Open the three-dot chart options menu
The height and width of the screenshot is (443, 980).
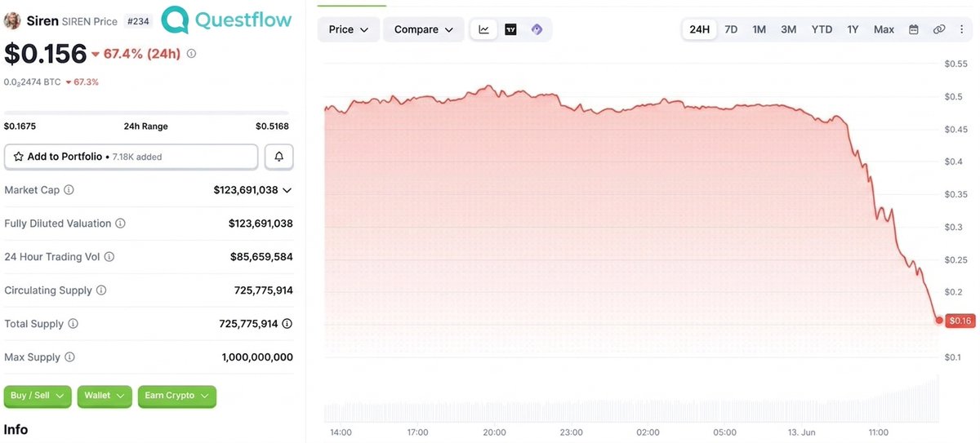coord(962,29)
